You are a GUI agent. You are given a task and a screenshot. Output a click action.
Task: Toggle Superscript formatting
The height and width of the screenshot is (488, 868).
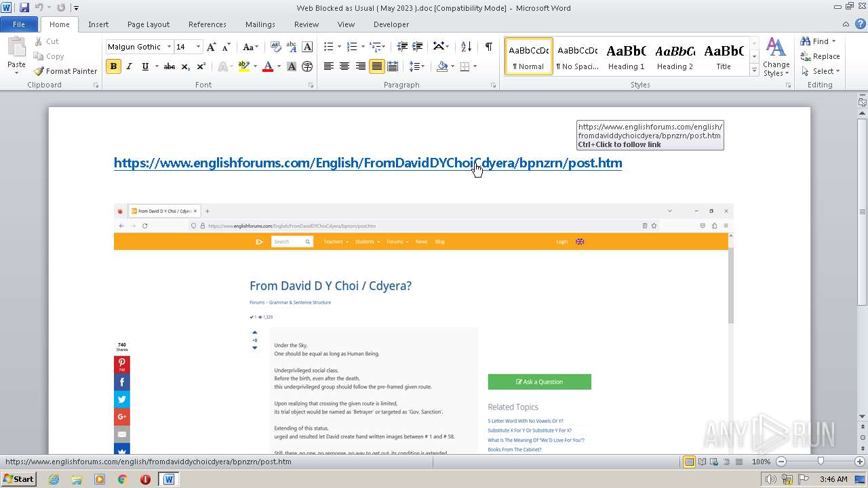(x=201, y=66)
